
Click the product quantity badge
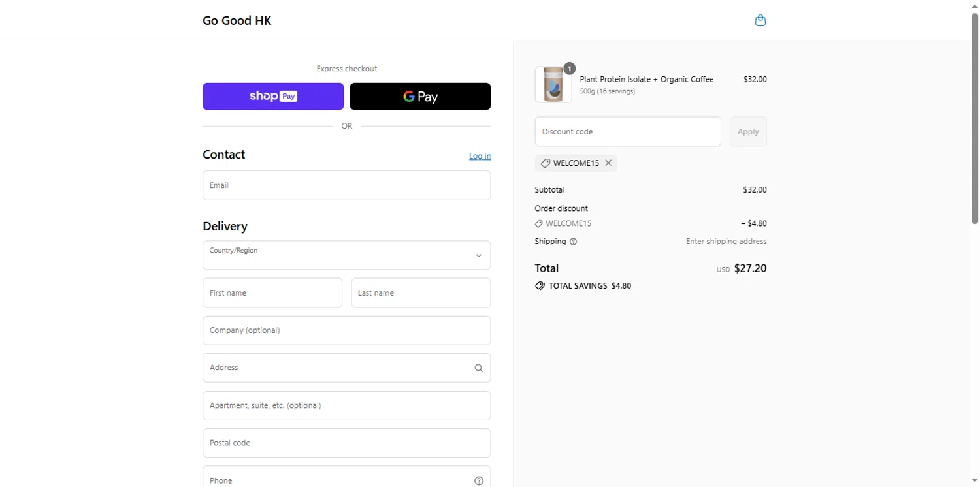tap(570, 68)
